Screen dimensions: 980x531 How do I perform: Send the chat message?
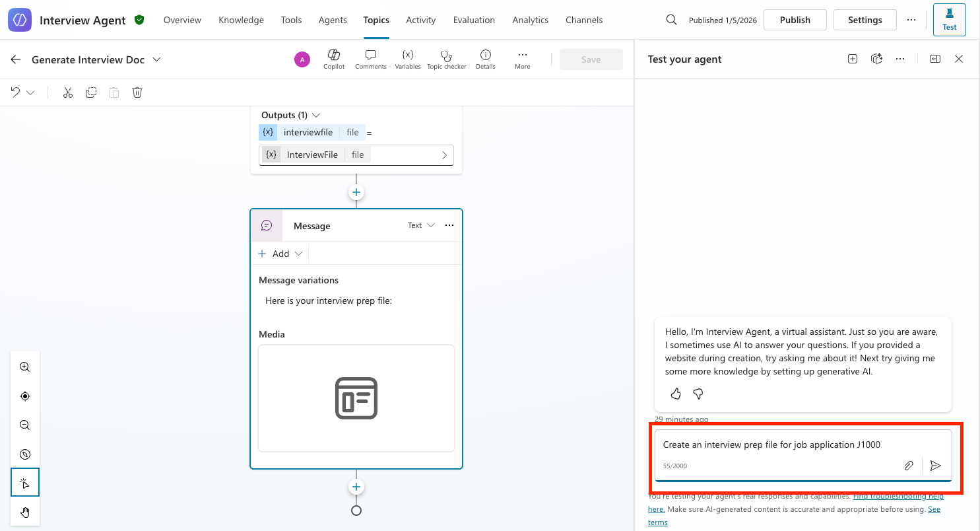coord(935,466)
